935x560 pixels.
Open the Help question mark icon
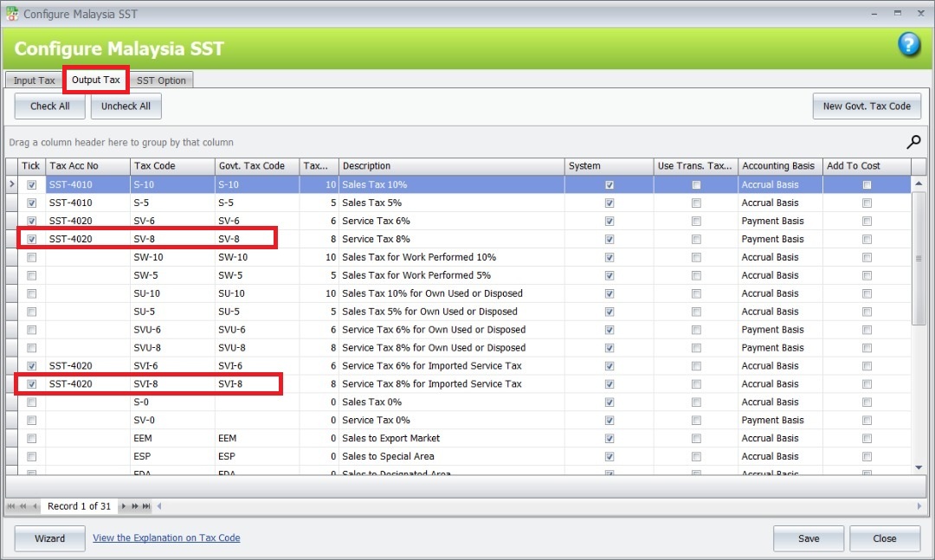909,44
